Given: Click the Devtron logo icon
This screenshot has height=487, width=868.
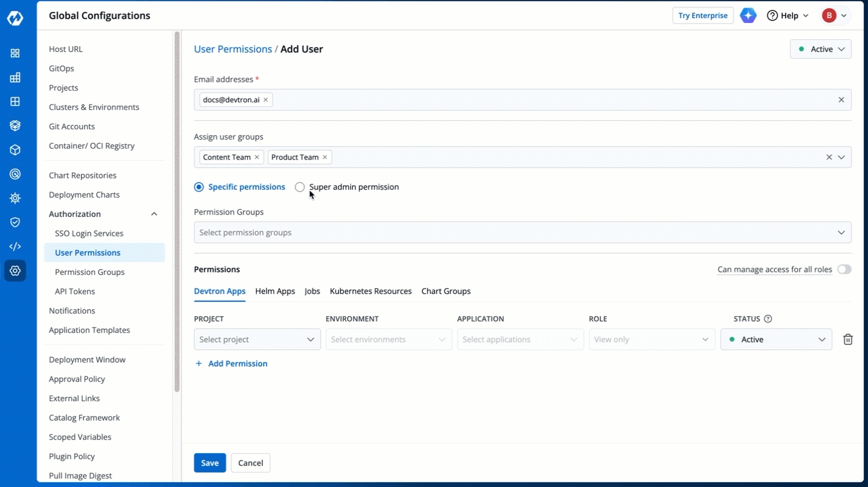Looking at the screenshot, I should click(15, 19).
